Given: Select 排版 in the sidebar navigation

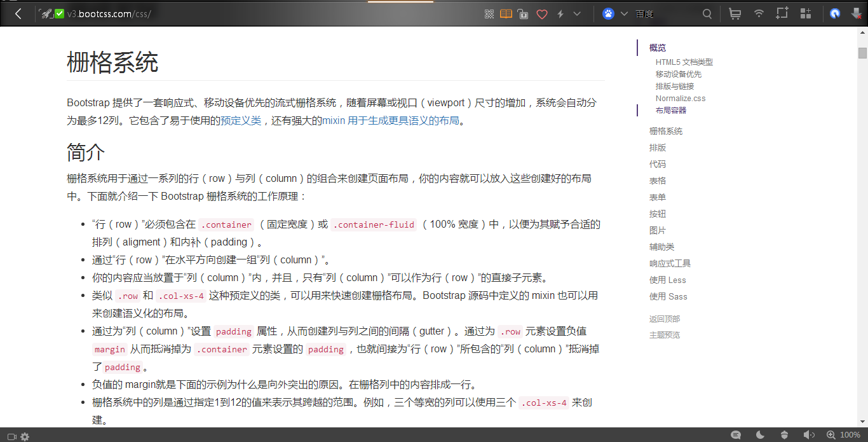Looking at the screenshot, I should coord(658,148).
